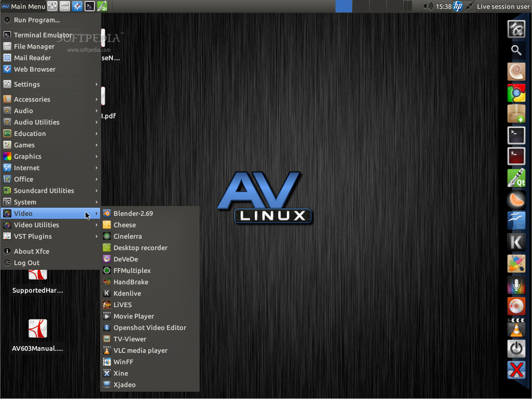Open Mail Reader from menu

(x=51, y=58)
